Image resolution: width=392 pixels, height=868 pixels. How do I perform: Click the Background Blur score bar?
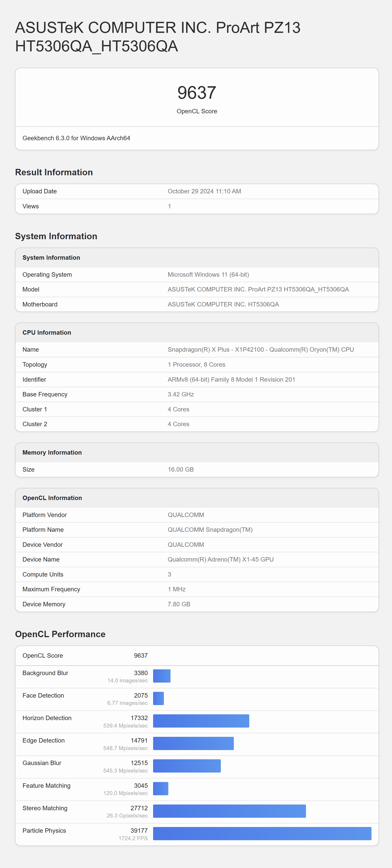click(x=162, y=676)
